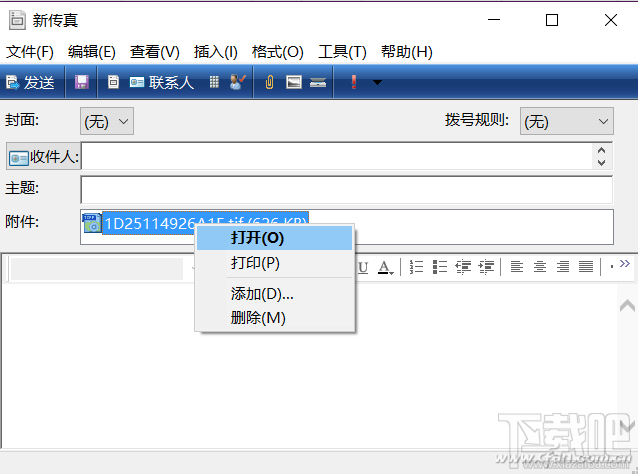Minimize the 新传真 window
638x474 pixels.
[x=494, y=20]
